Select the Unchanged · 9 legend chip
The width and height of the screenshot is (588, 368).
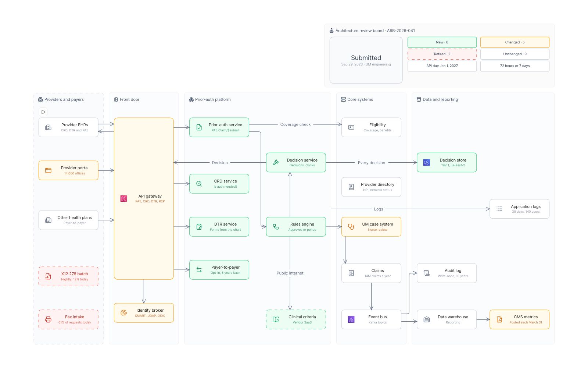[x=515, y=54]
